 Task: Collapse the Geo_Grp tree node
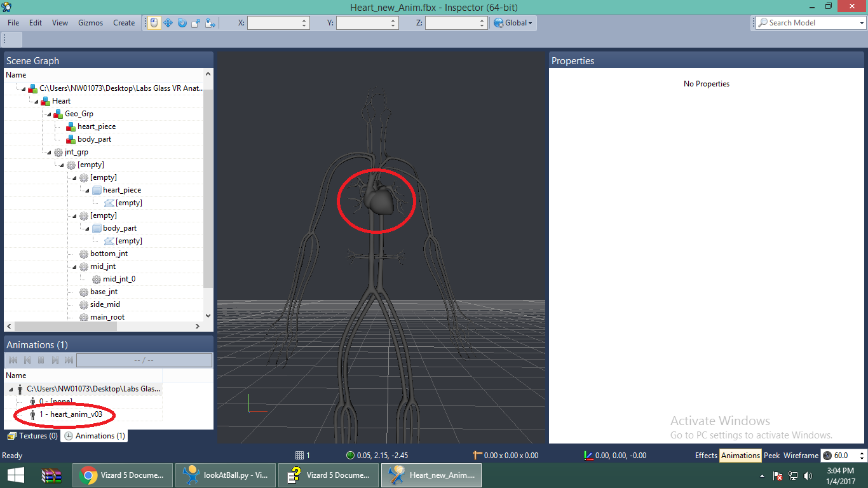point(49,114)
